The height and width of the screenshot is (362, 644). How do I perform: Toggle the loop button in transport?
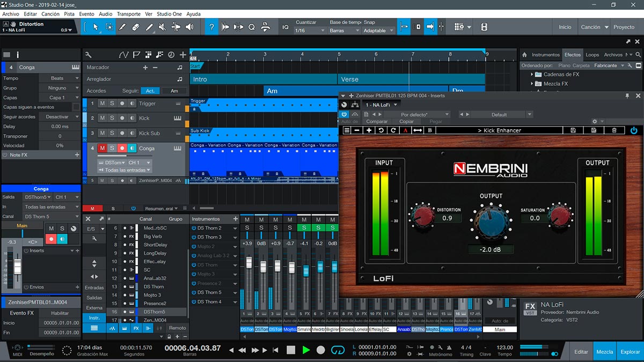point(338,350)
